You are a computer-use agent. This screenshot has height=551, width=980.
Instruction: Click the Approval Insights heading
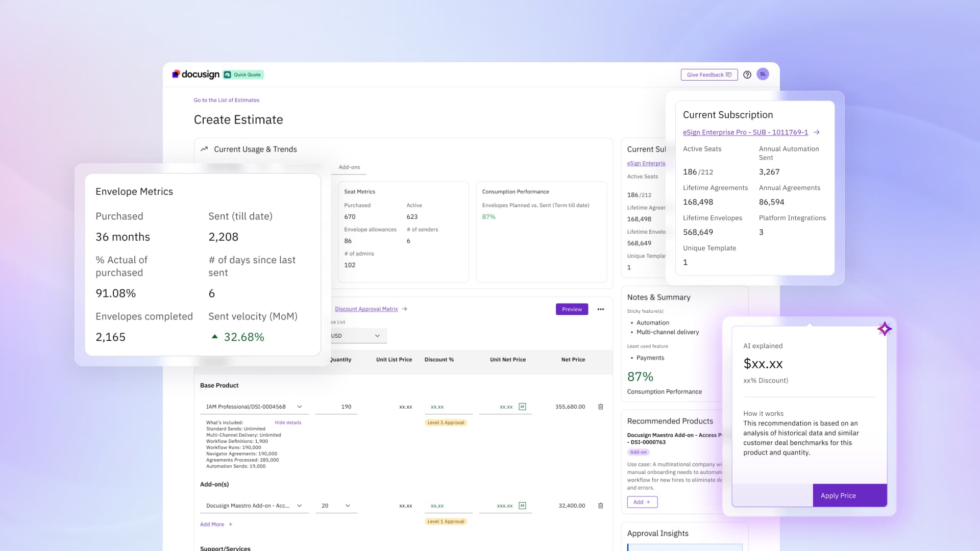tap(657, 533)
